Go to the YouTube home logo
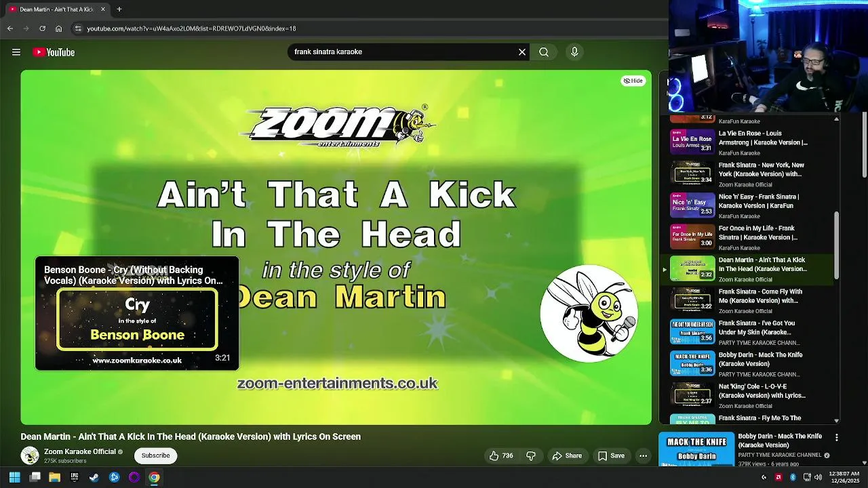This screenshot has height=488, width=868. (x=54, y=52)
